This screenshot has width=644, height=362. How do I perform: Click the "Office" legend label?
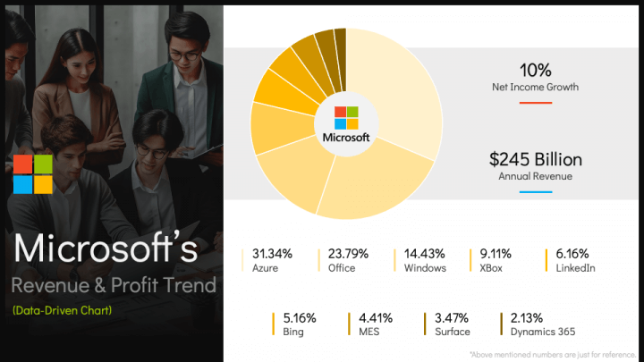point(342,268)
